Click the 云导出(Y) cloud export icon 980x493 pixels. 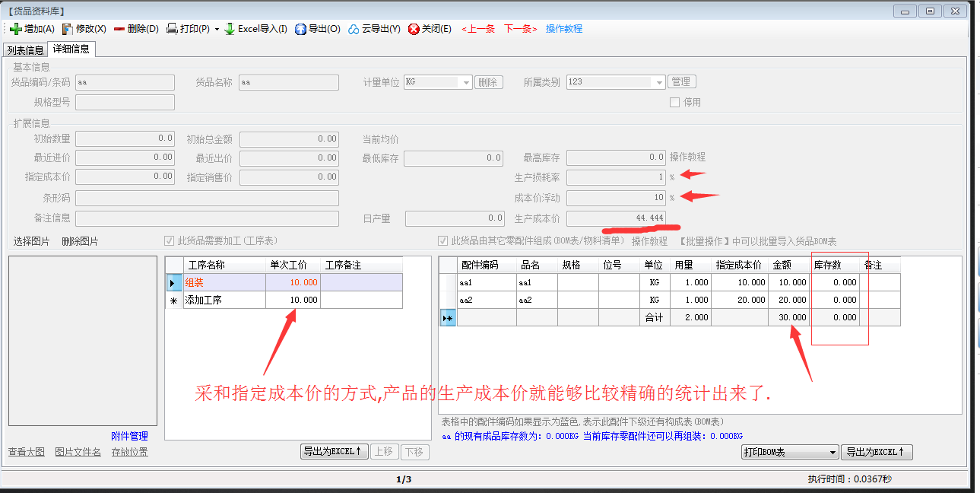354,29
